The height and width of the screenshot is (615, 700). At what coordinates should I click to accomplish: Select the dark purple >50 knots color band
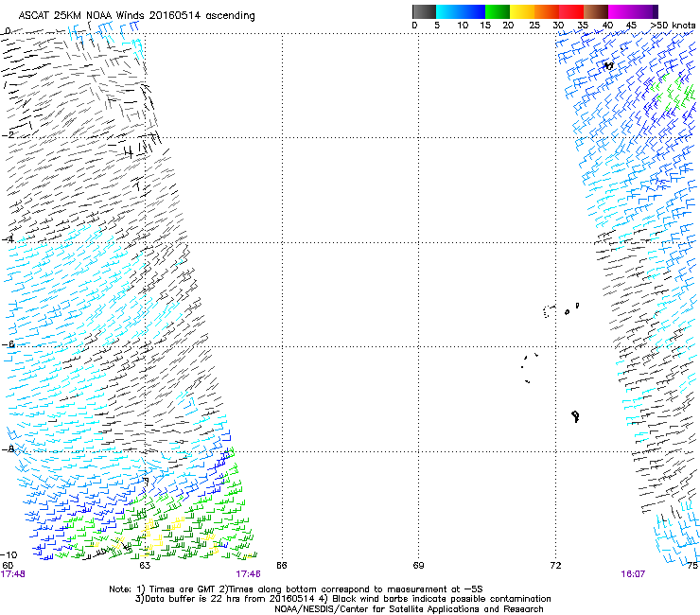pos(656,11)
